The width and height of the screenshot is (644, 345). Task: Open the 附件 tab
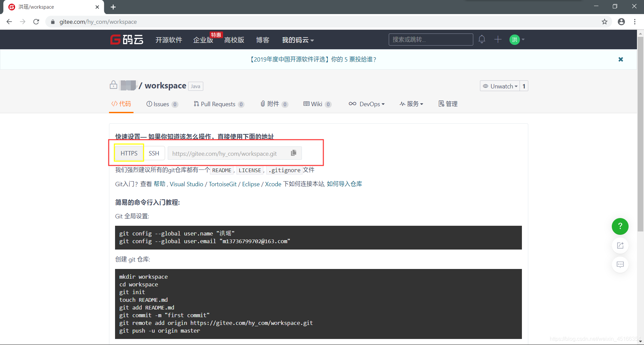coord(274,104)
